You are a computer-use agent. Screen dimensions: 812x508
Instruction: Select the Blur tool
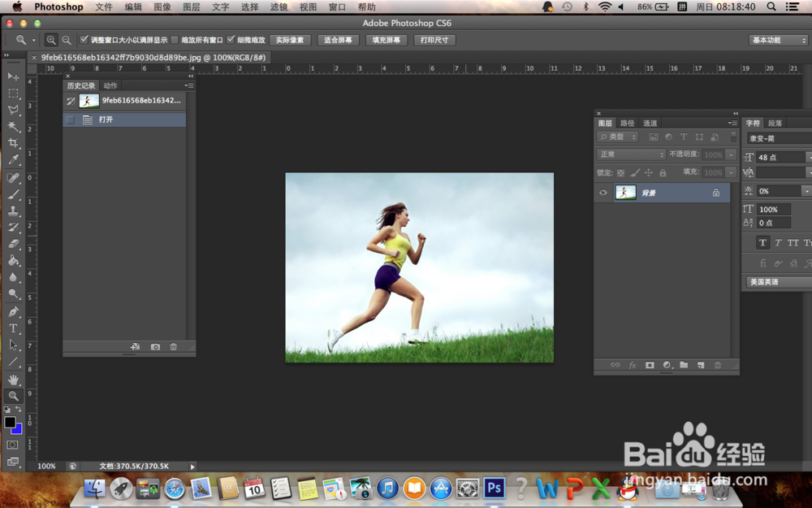13,277
